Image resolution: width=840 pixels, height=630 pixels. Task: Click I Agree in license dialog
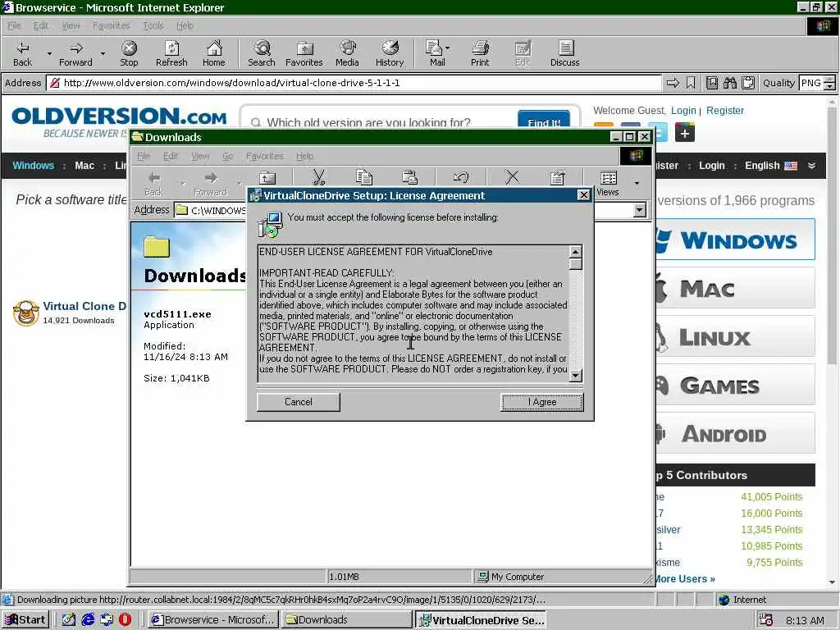point(542,402)
